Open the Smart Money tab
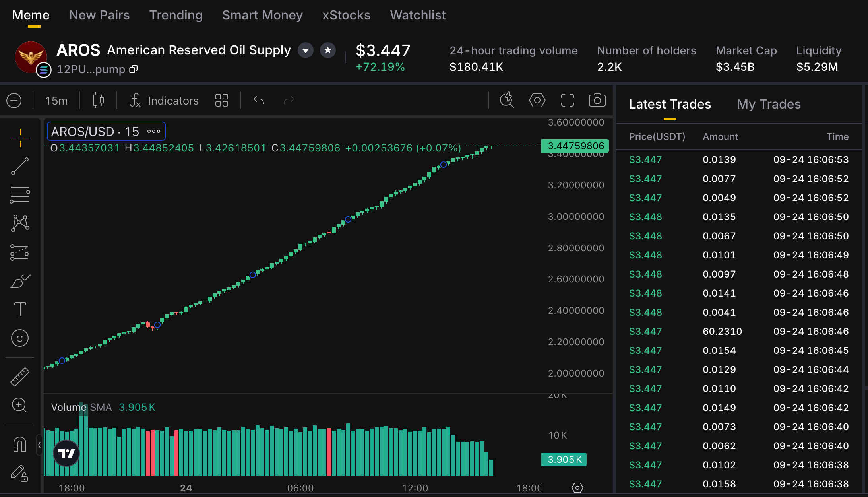The image size is (868, 497). (x=262, y=15)
